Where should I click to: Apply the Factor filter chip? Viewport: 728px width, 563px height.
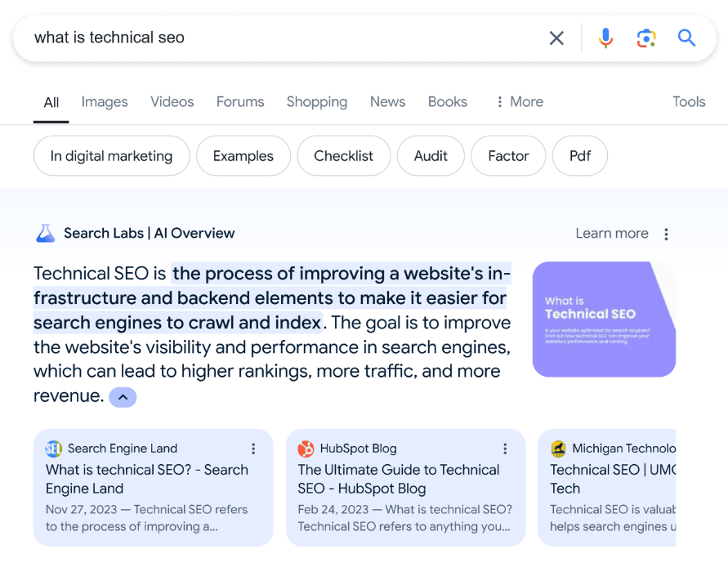pos(508,156)
